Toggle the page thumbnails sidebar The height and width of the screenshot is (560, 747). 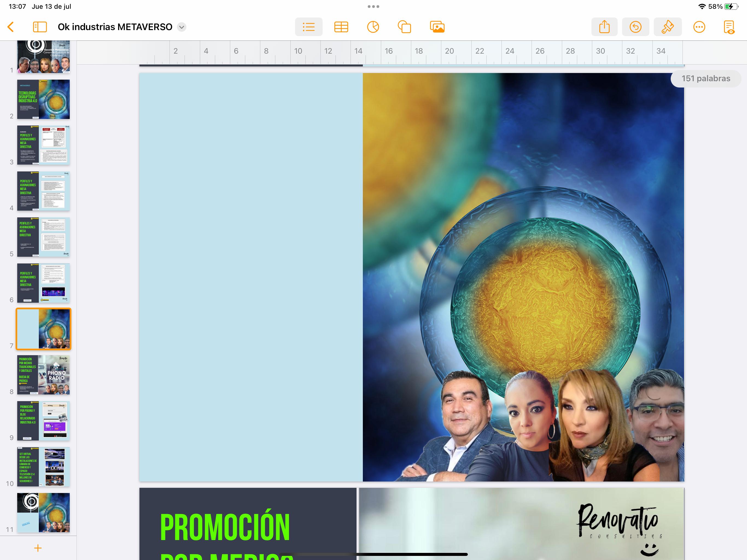click(40, 27)
